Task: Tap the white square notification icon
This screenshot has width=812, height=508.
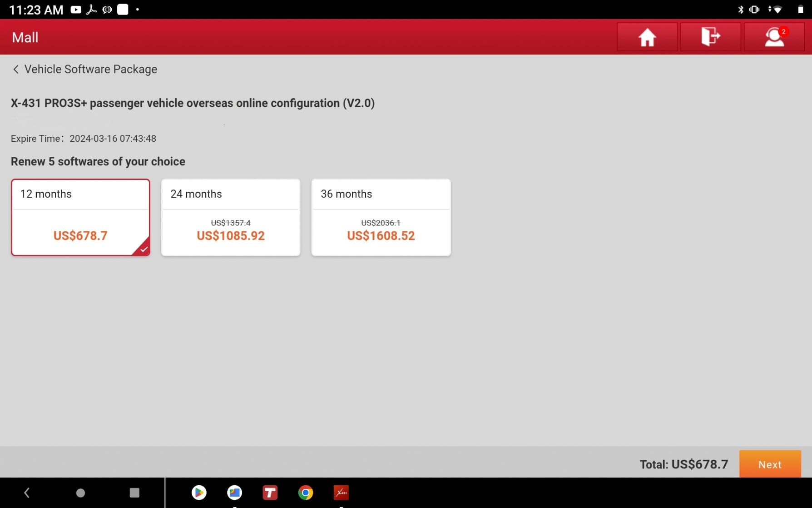Action: click(x=123, y=10)
